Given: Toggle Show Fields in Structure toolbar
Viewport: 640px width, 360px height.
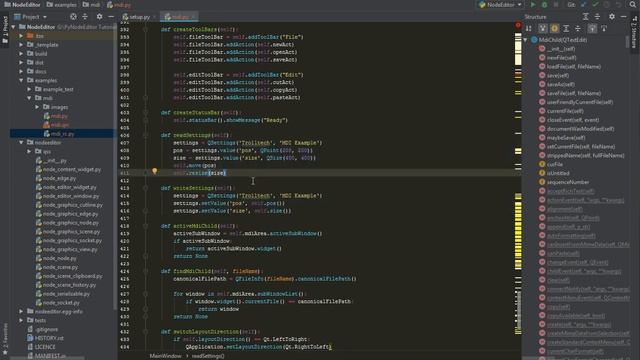Looking at the screenshot, I should click(554, 29).
